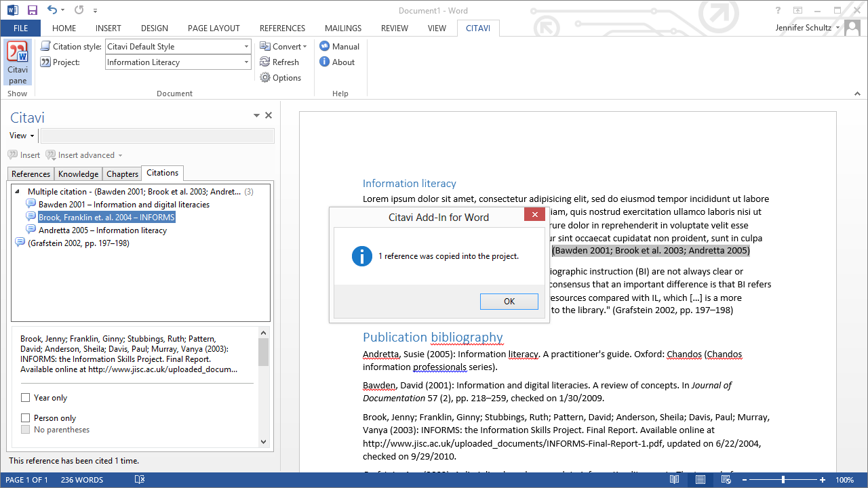Open the Project combo box
The width and height of the screenshot is (868, 488).
pos(178,62)
